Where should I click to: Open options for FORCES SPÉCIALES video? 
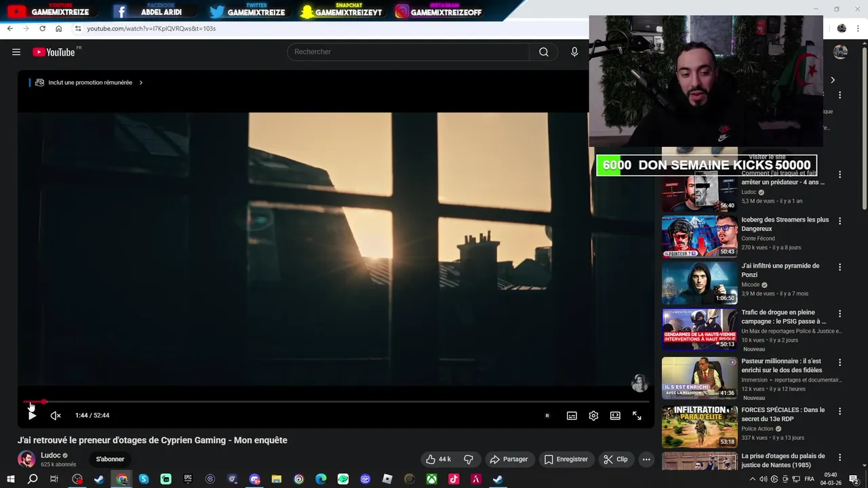tap(840, 411)
